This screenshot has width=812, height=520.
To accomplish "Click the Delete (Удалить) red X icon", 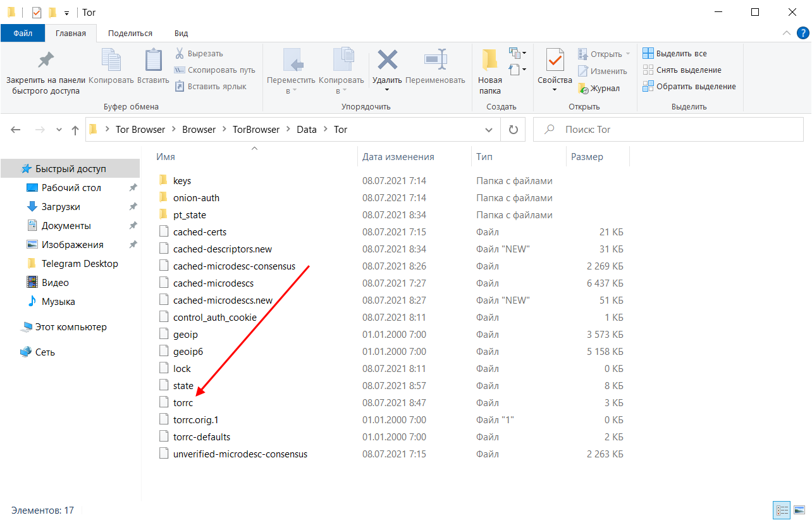I will 387,61.
